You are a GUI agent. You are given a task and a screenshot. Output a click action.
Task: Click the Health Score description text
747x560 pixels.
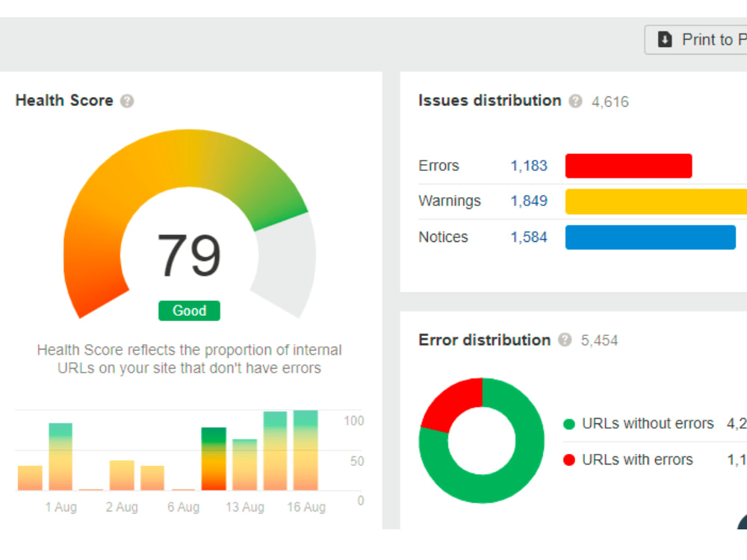(189, 359)
